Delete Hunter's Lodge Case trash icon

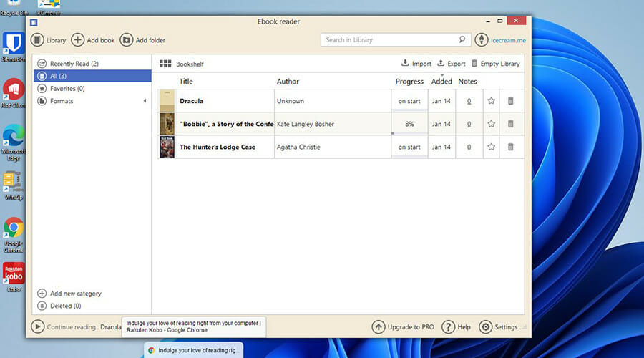coord(510,147)
